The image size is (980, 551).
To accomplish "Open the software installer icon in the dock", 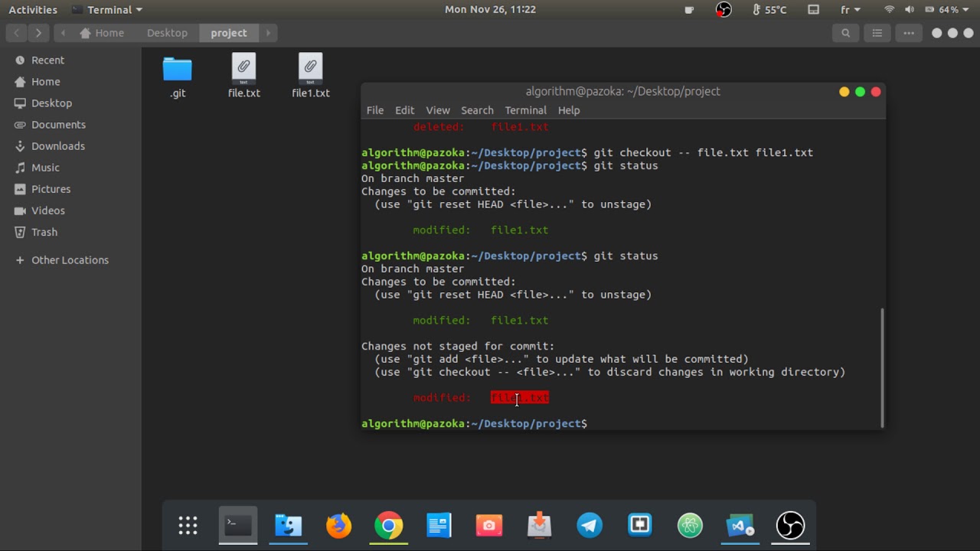I will (x=540, y=525).
